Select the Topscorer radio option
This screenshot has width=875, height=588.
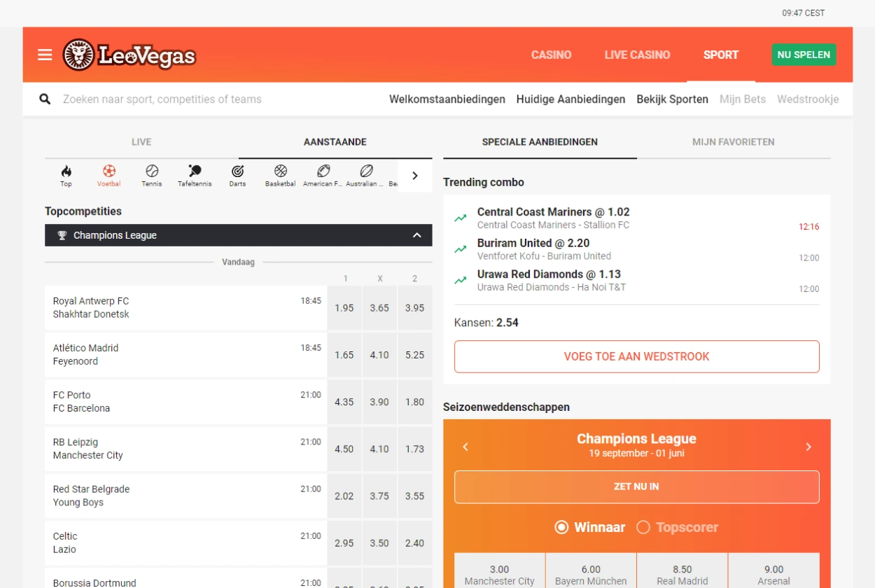pos(643,527)
